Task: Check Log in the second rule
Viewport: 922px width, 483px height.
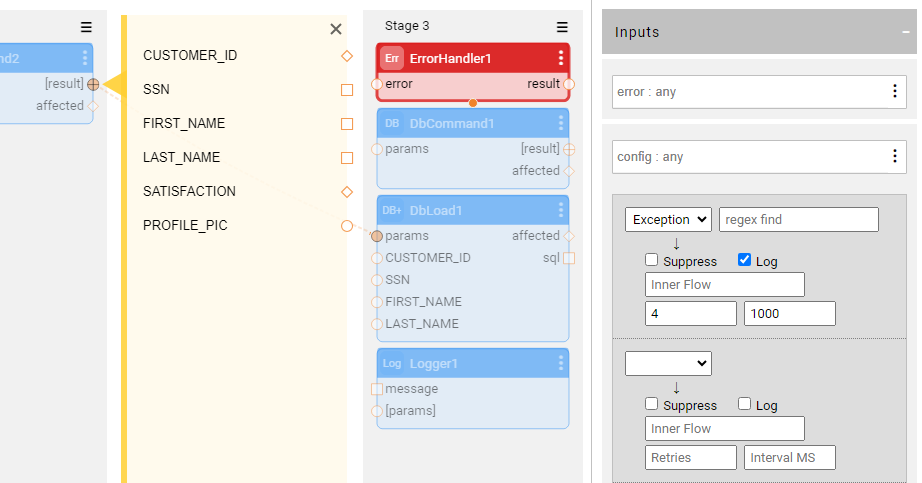Action: [x=744, y=405]
